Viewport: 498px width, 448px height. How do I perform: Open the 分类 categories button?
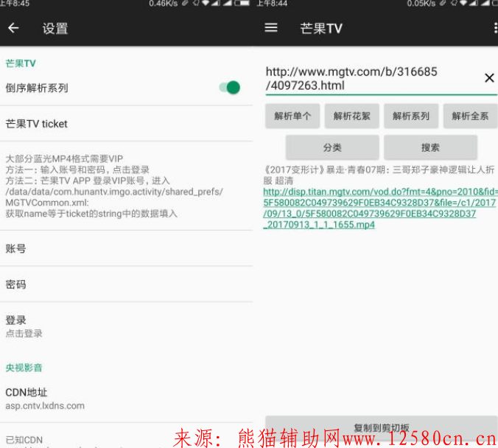[332, 147]
